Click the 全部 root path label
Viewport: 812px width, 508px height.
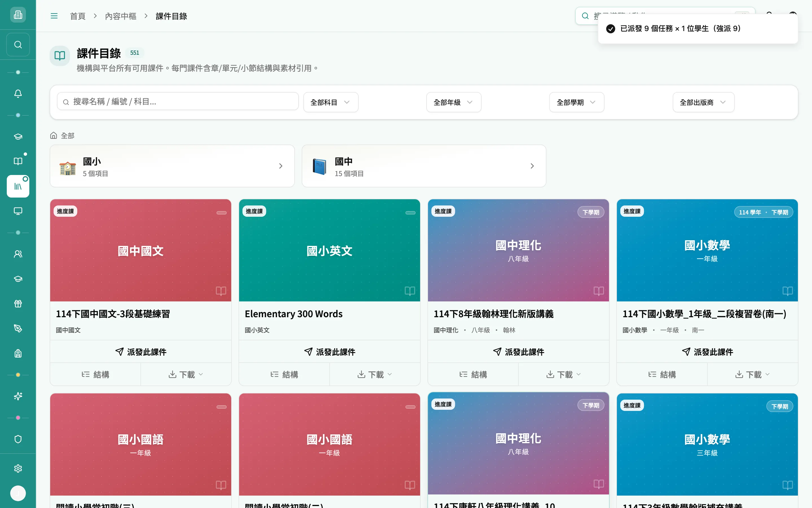[67, 136]
